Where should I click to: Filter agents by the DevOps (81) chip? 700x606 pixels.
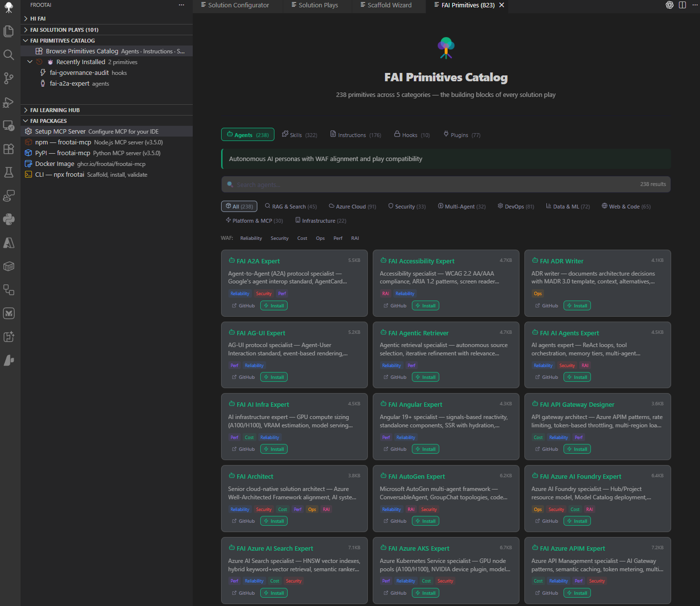coord(516,207)
